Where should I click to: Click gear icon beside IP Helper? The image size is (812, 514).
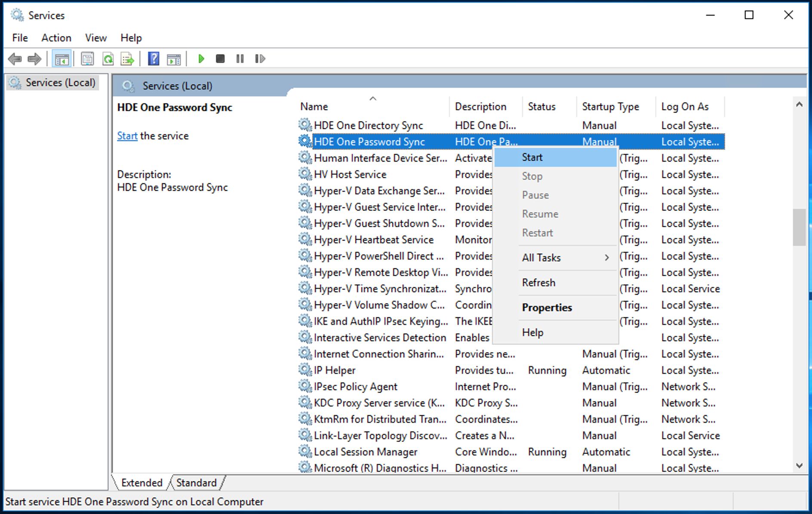click(x=305, y=370)
